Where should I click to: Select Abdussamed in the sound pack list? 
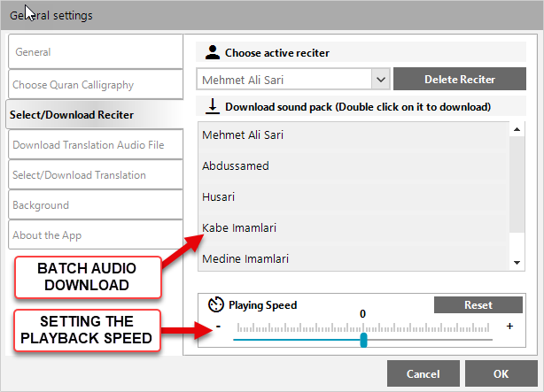[x=354, y=165]
